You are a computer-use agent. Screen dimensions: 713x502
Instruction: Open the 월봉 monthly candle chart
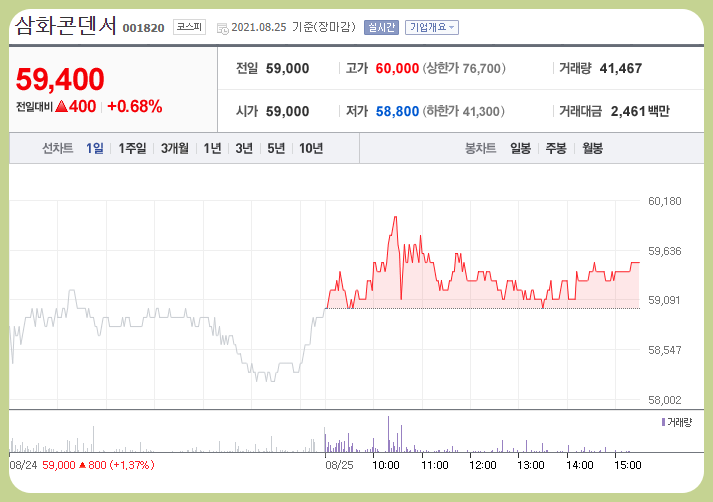(592, 148)
